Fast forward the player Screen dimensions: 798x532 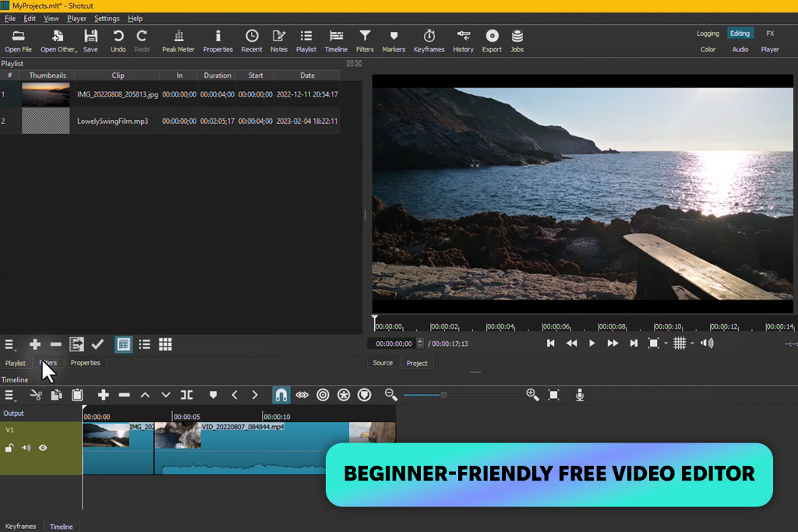point(613,344)
